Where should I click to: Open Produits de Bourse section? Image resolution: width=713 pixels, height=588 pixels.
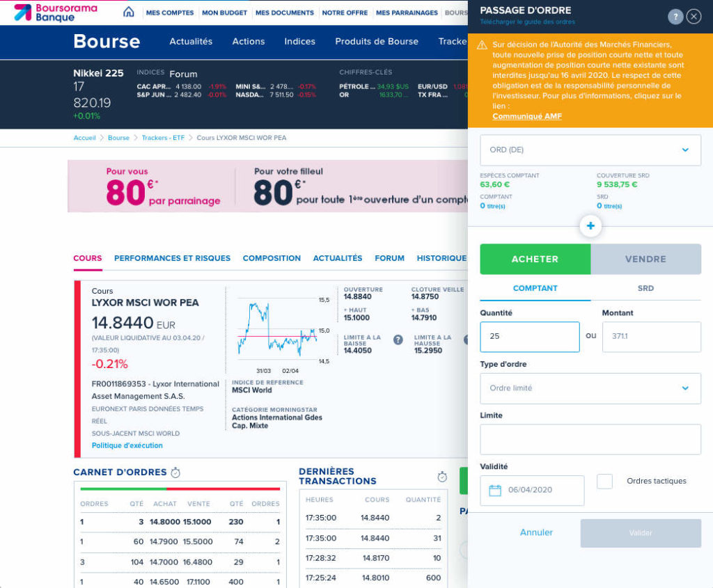377,41
